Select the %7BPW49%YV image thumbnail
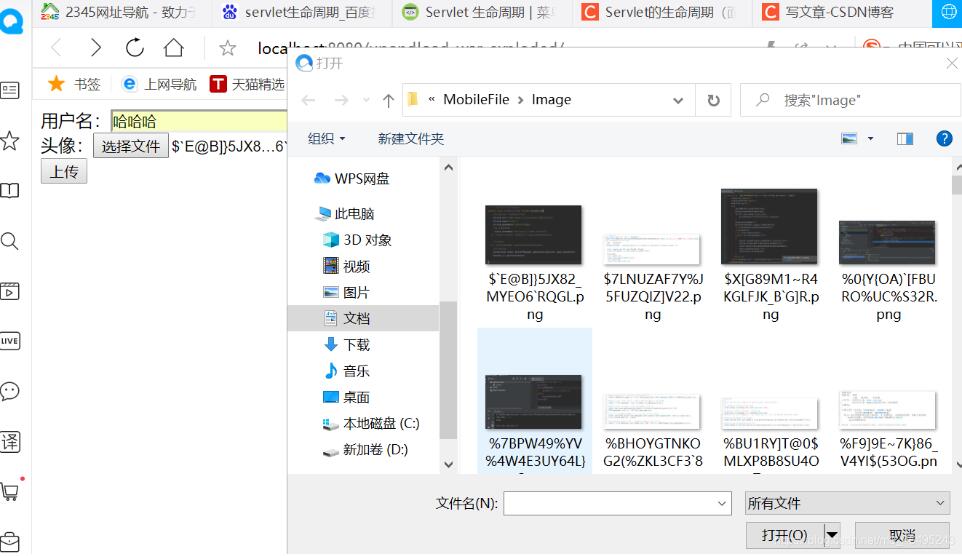The height and width of the screenshot is (556, 962). tap(534, 402)
